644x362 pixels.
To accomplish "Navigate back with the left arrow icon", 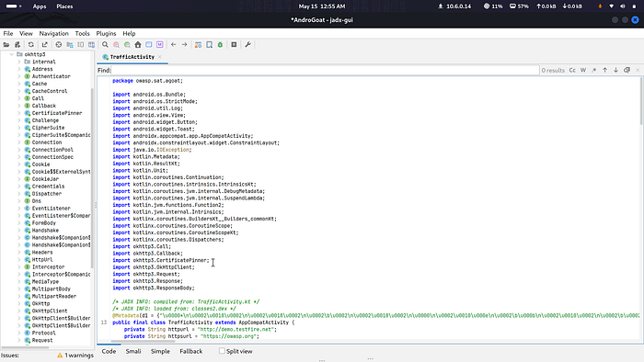I will pos(173,45).
